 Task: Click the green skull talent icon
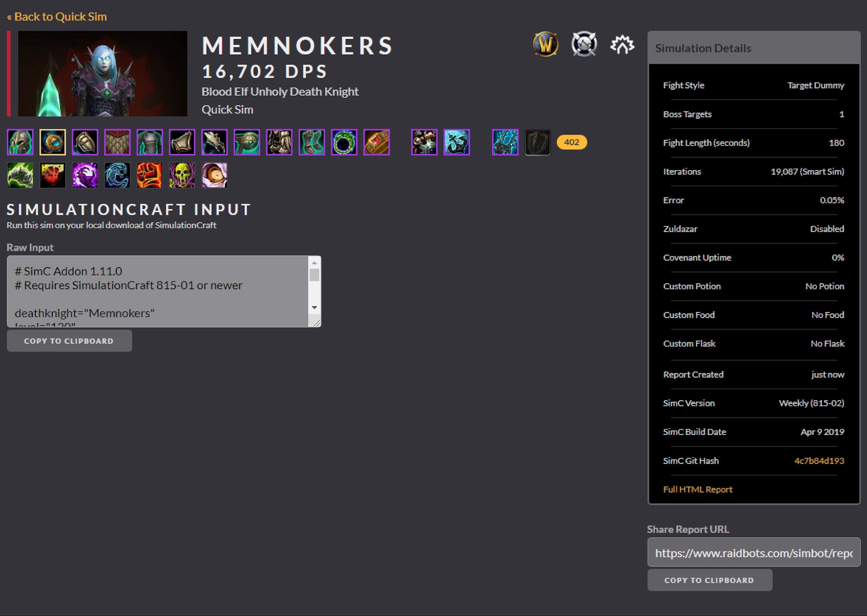point(182,175)
